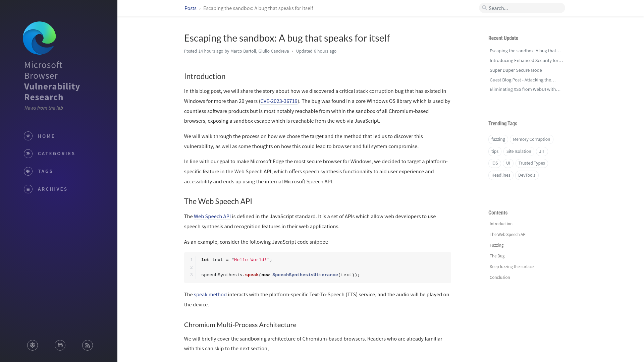The image size is (644, 362).
Task: Open the Home navigation icon
Action: pos(28,136)
